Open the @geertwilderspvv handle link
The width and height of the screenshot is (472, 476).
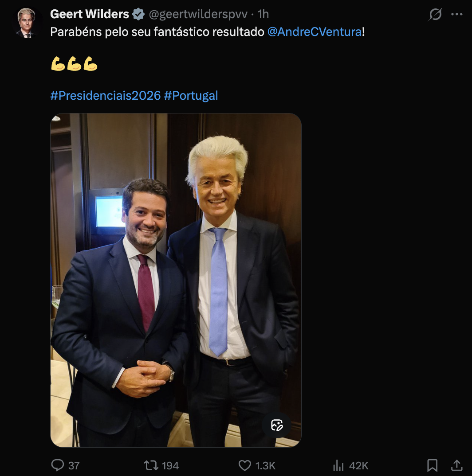coord(198,14)
